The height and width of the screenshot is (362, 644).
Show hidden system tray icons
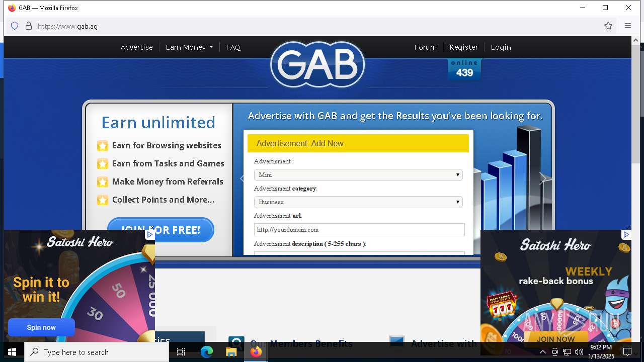pyautogui.click(x=542, y=352)
